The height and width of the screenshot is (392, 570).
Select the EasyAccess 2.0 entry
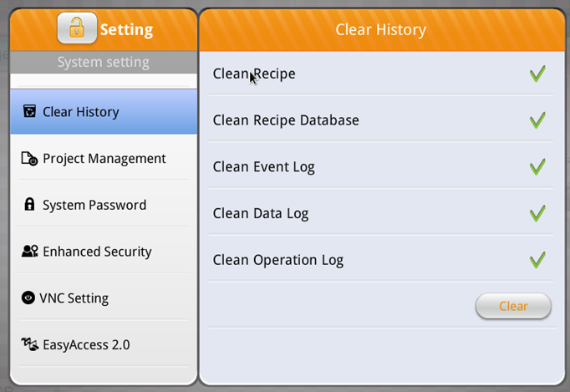coord(104,344)
